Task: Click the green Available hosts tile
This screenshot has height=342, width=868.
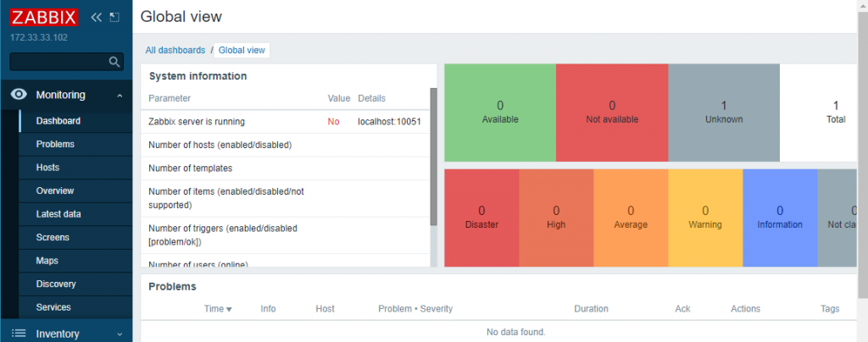Action: [x=499, y=112]
